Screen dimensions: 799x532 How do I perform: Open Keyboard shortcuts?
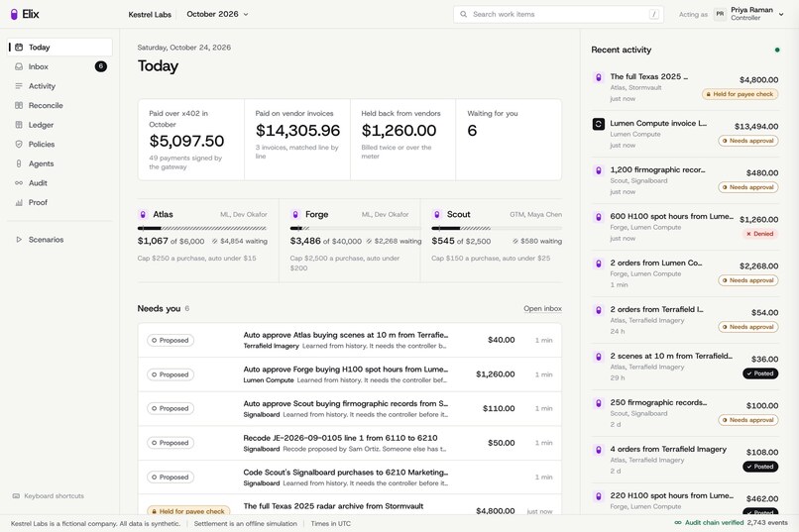49,496
